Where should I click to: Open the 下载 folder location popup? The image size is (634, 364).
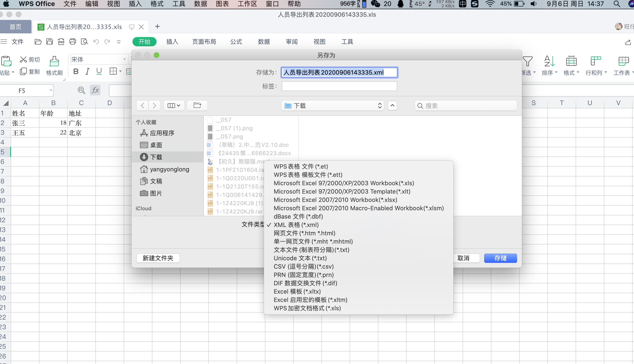click(x=333, y=106)
